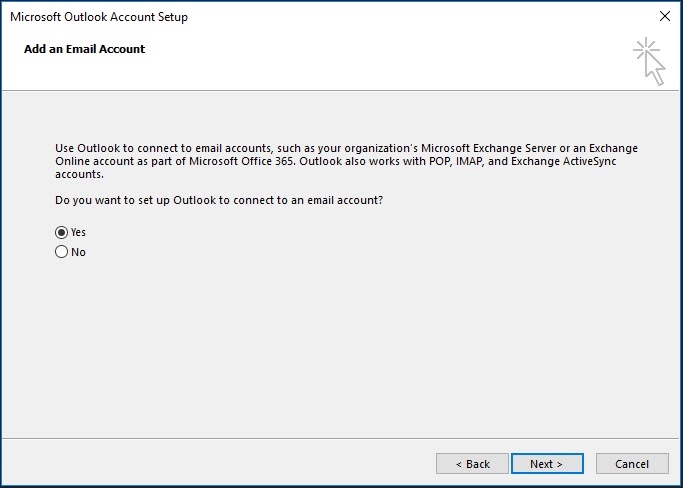Image resolution: width=683 pixels, height=488 pixels.
Task: Click the empty gray area below the options
Action: point(340,350)
